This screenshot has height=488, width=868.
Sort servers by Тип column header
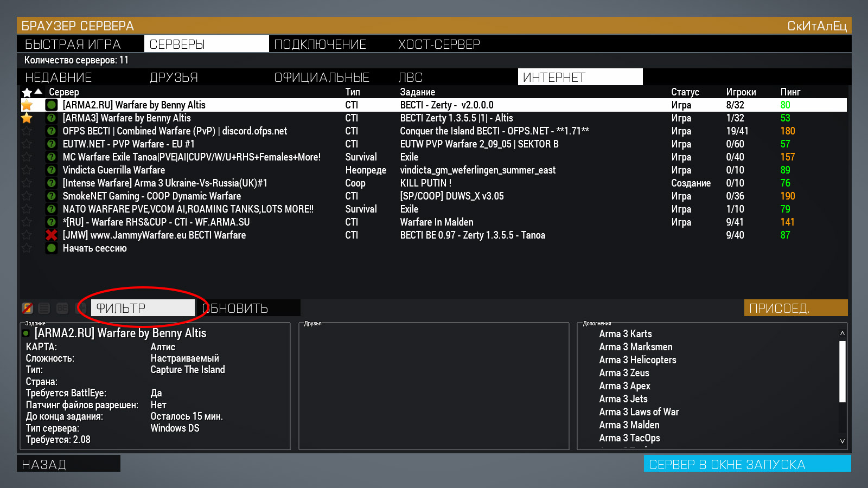(x=353, y=92)
